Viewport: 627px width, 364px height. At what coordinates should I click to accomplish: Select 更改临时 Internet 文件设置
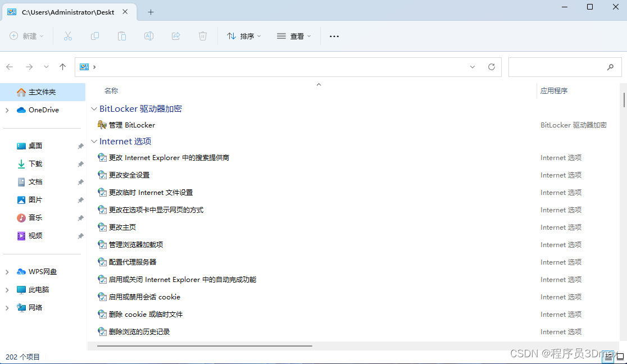click(x=145, y=193)
